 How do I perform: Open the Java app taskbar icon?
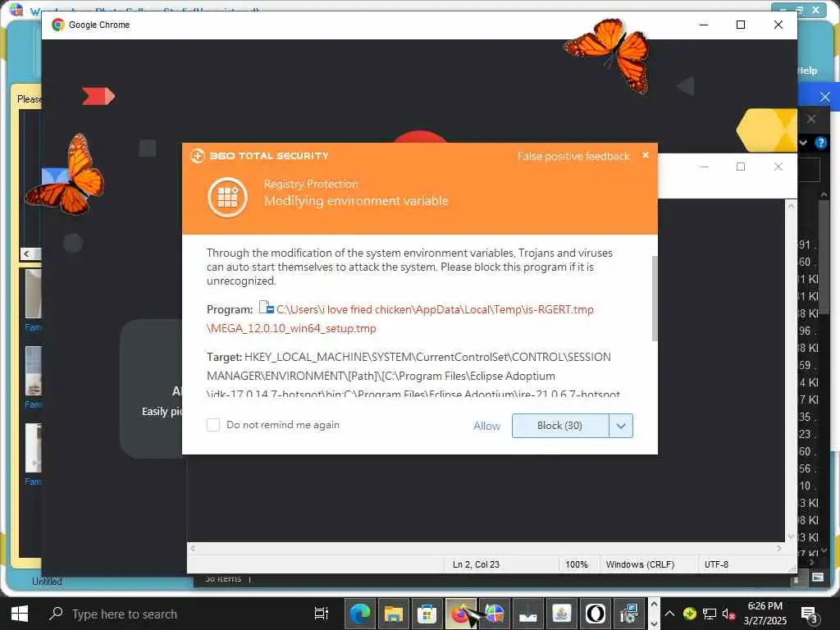coord(561,614)
